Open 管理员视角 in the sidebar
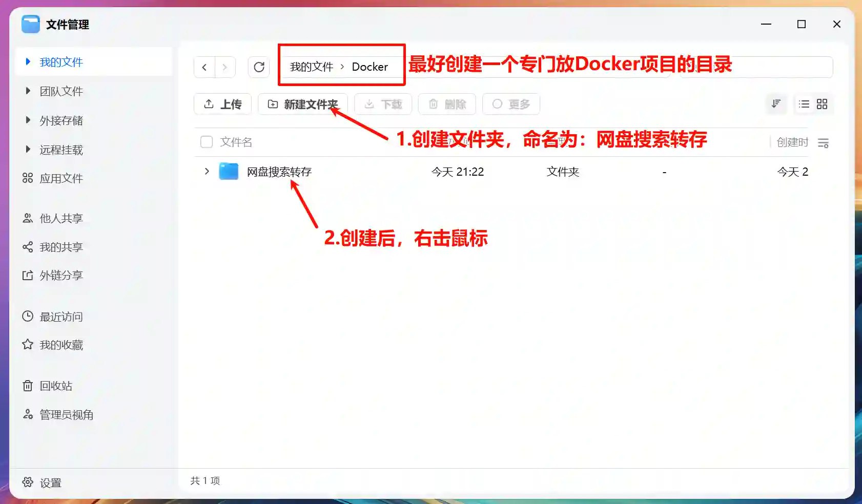862x504 pixels. (66, 414)
